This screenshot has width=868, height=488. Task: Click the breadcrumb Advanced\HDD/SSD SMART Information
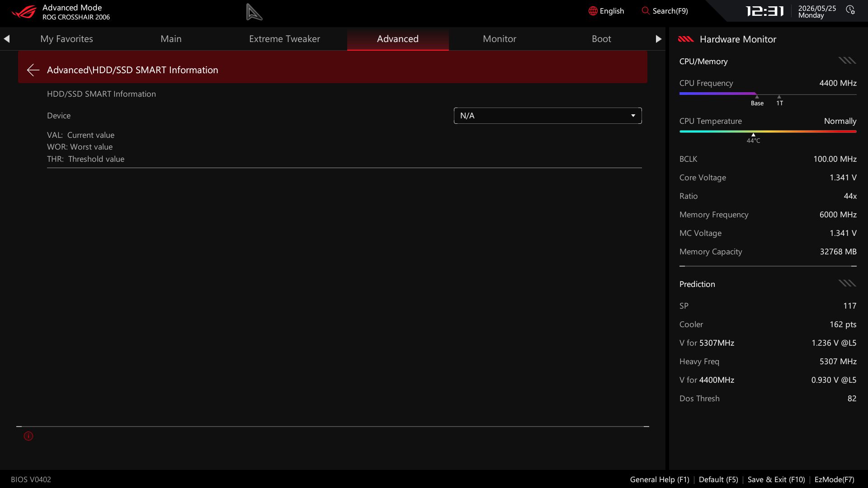click(132, 70)
